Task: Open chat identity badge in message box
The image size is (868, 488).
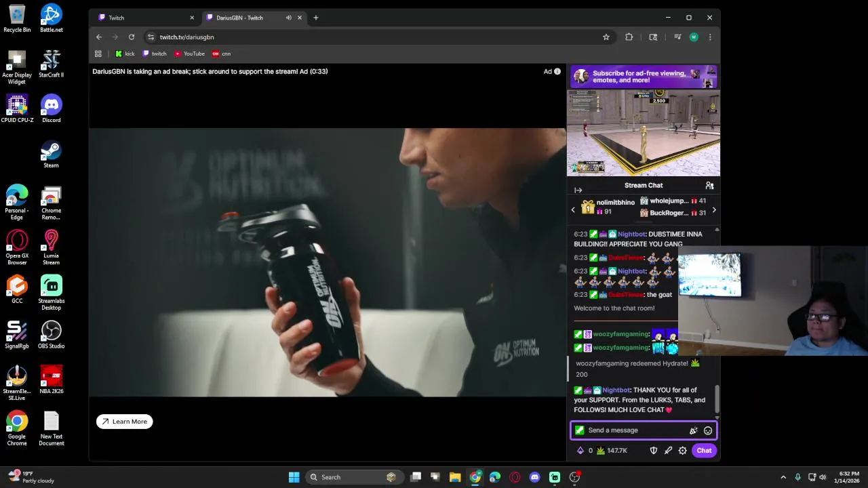Action: tap(579, 430)
